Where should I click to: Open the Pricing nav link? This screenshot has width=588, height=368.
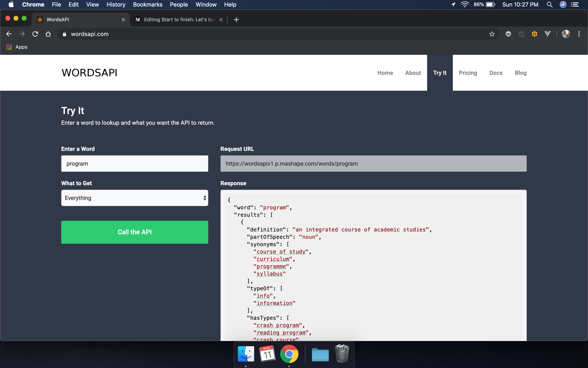(468, 73)
